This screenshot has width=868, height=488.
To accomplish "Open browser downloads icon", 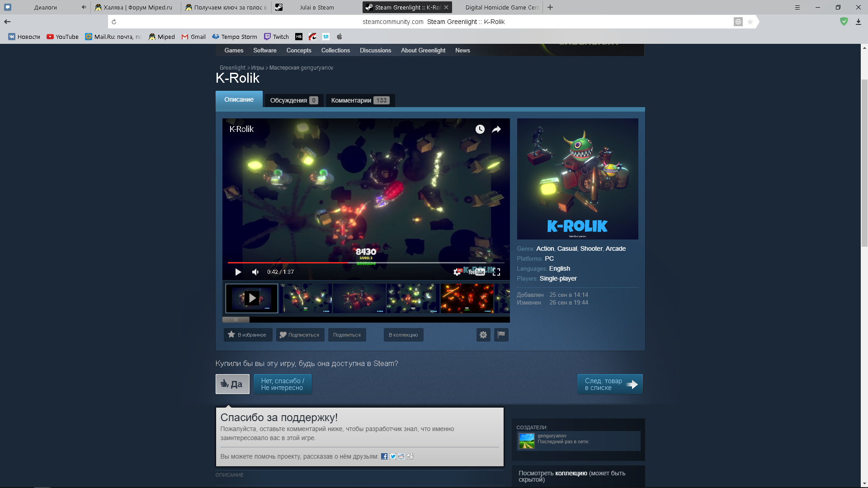I will (859, 22).
